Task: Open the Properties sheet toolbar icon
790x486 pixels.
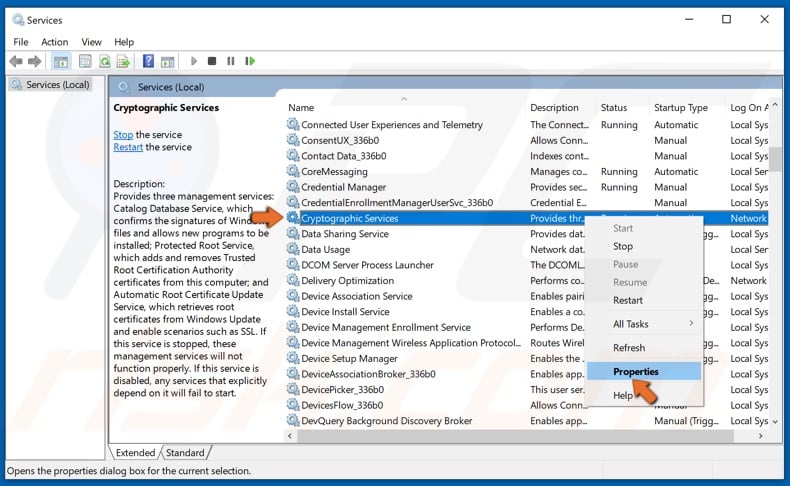Action: tap(85, 61)
